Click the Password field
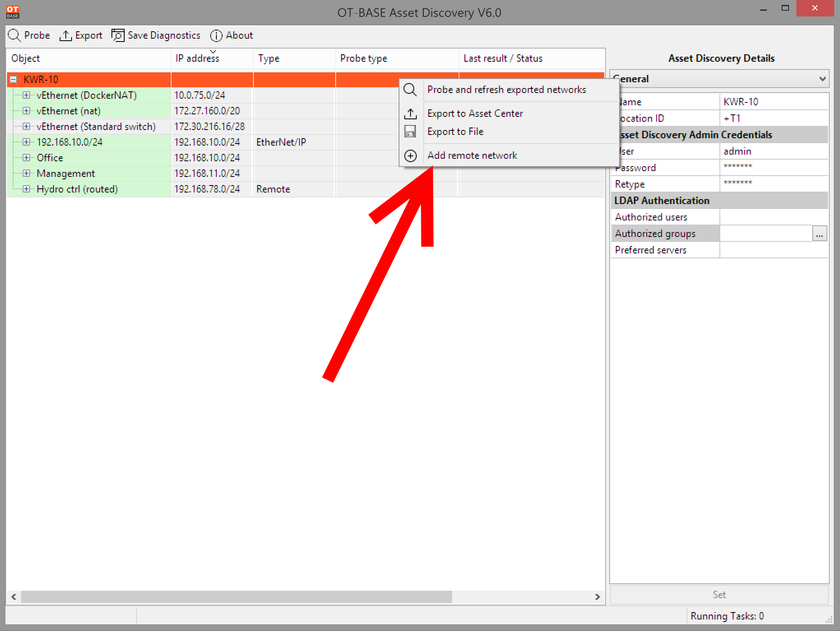The image size is (840, 631). tap(774, 167)
